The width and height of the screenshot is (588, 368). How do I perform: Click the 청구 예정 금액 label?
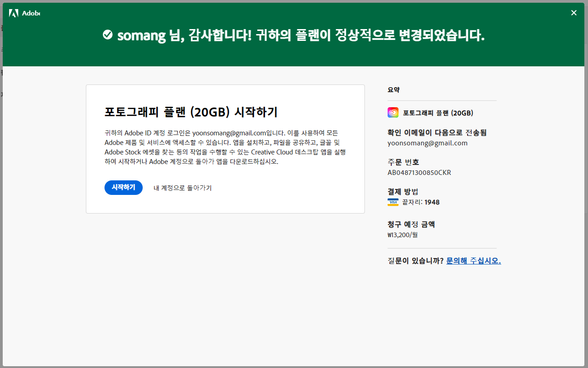click(412, 224)
